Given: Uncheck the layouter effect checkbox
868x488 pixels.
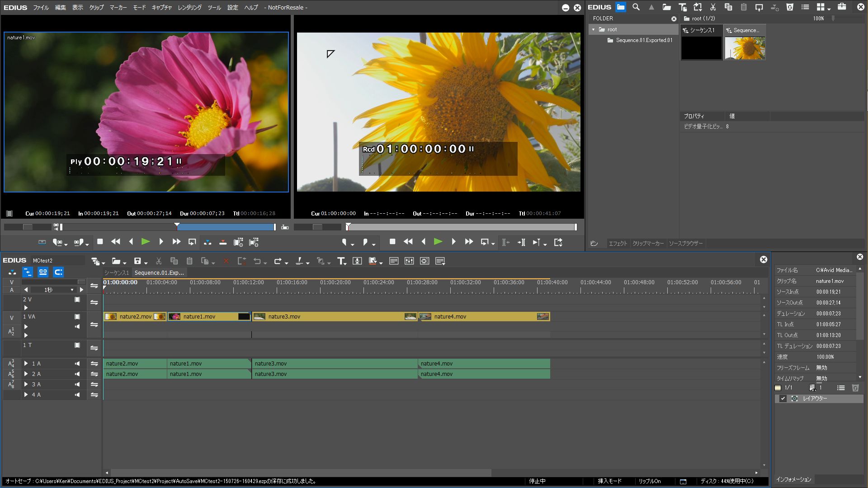Looking at the screenshot, I should pos(783,399).
